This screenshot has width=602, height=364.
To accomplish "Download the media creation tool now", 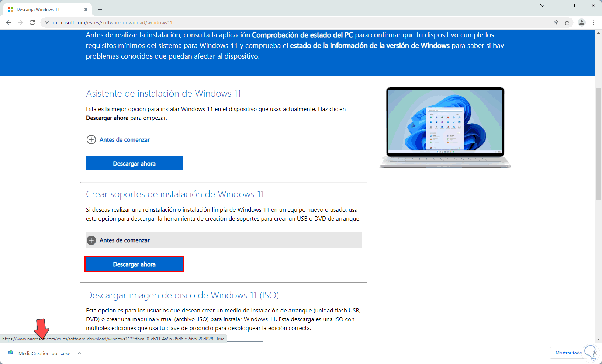I will point(134,264).
